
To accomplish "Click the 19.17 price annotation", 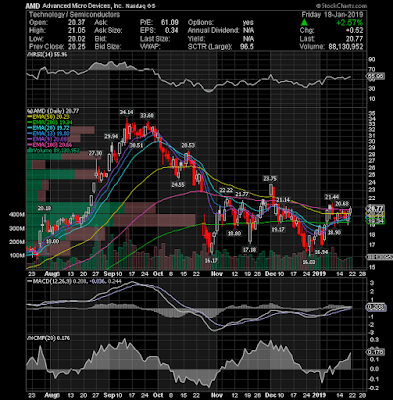I will click(x=278, y=230).
